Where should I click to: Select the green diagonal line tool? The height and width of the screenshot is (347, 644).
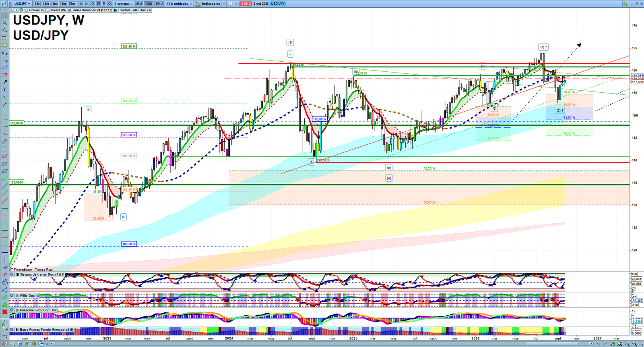4,193
